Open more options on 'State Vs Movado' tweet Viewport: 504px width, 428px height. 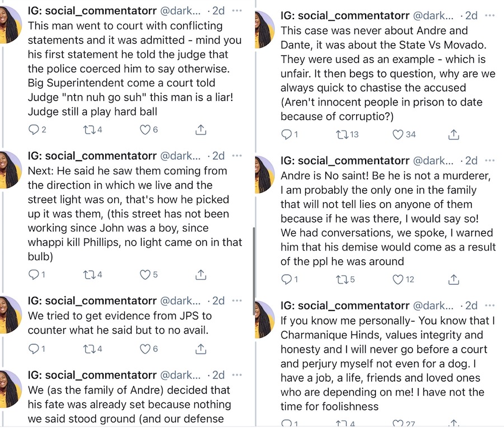[x=490, y=16]
